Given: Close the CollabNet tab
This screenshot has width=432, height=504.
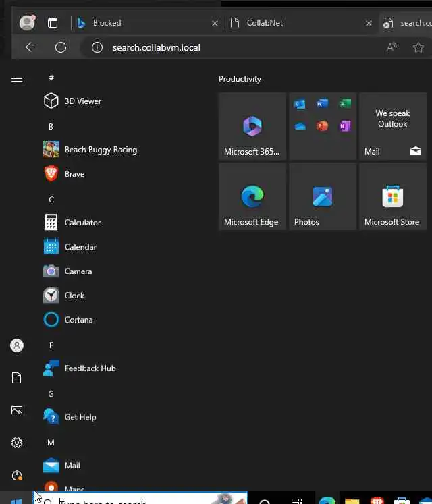Looking at the screenshot, I should coord(369,23).
